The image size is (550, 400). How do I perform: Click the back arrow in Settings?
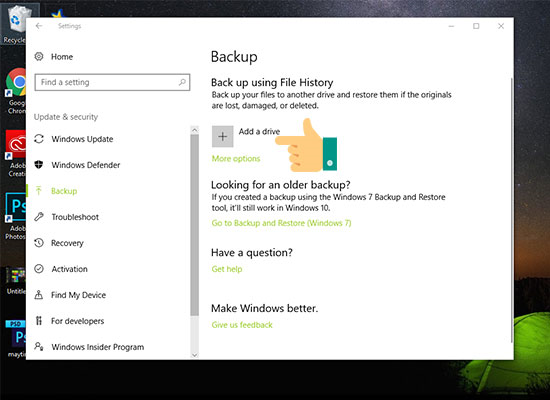(39, 26)
